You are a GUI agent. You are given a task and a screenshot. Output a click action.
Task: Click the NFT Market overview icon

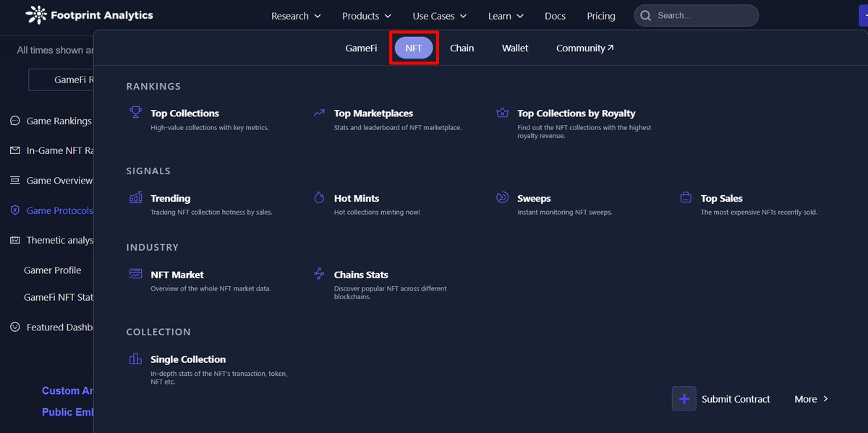click(135, 274)
